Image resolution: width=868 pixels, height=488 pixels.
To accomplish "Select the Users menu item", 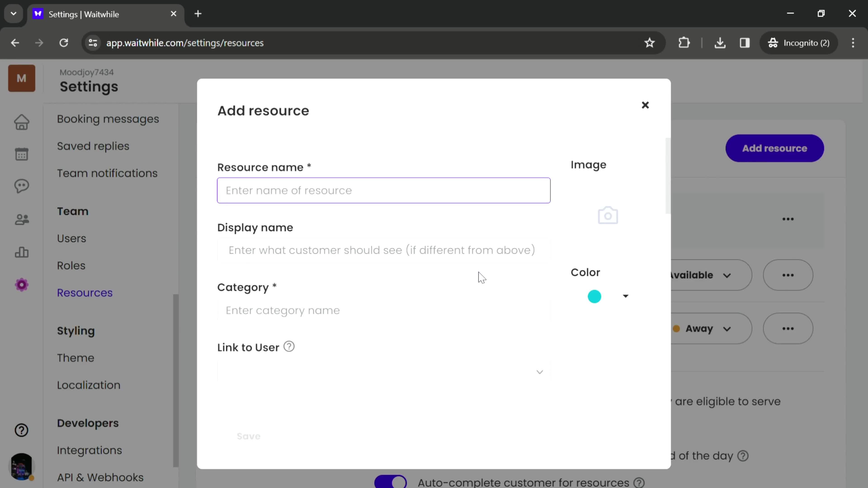I will point(71,238).
